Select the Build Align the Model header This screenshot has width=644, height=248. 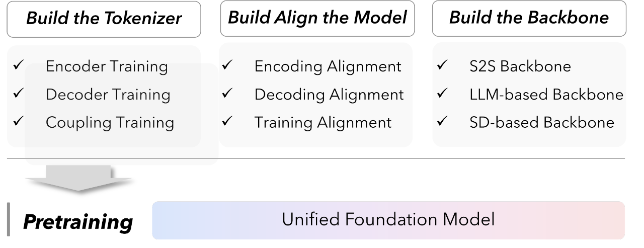click(x=317, y=19)
